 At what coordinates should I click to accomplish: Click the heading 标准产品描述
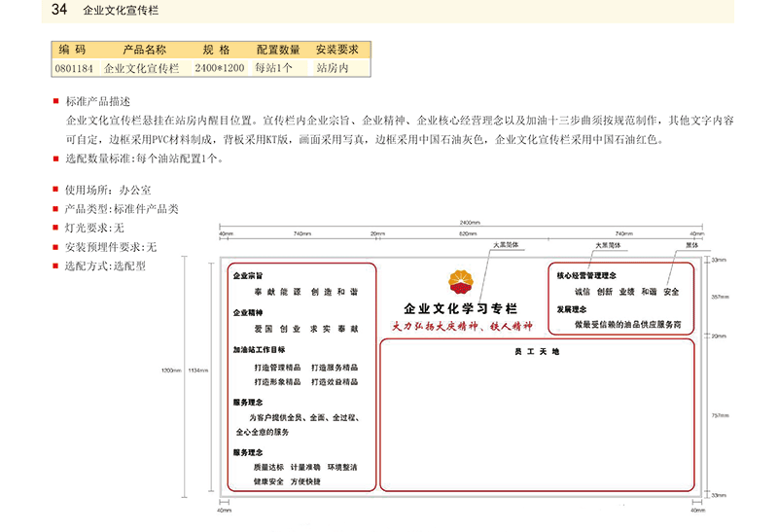point(98,102)
